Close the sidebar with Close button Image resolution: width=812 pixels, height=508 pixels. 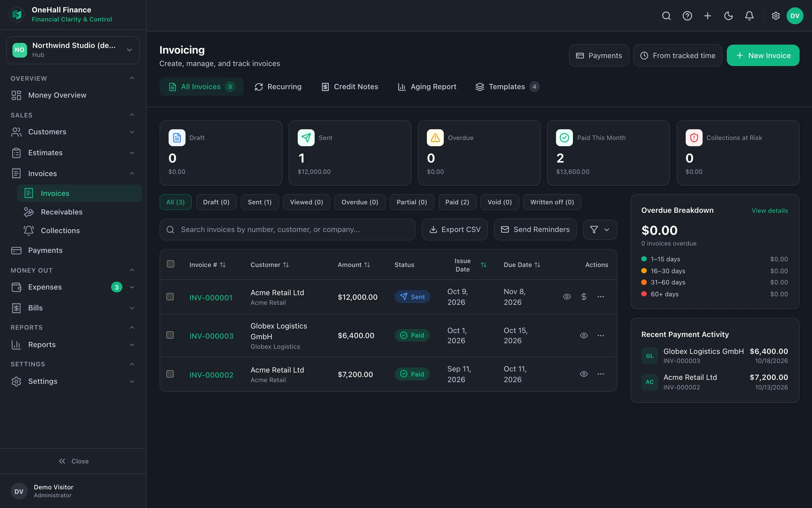pos(73,461)
